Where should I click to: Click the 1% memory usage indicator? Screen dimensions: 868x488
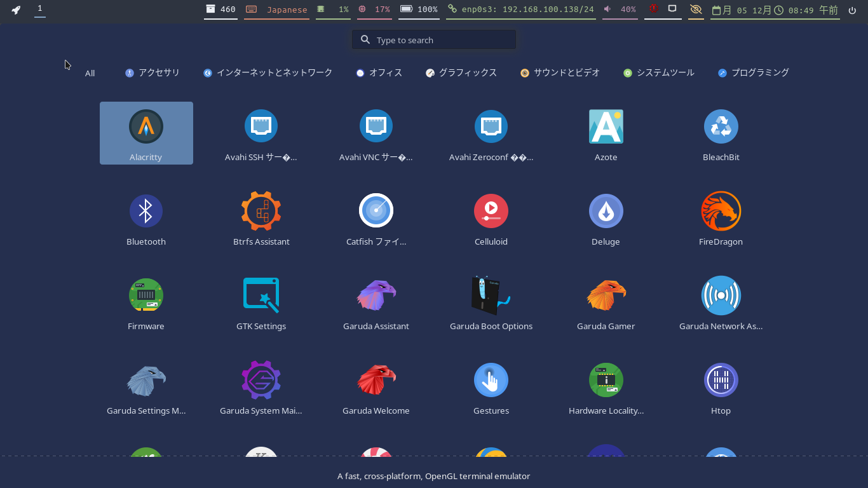click(x=333, y=10)
